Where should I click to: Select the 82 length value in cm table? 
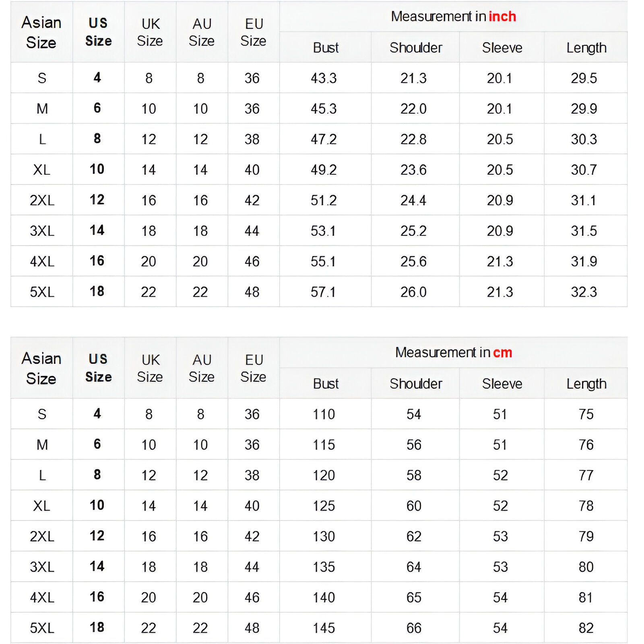[x=586, y=628]
